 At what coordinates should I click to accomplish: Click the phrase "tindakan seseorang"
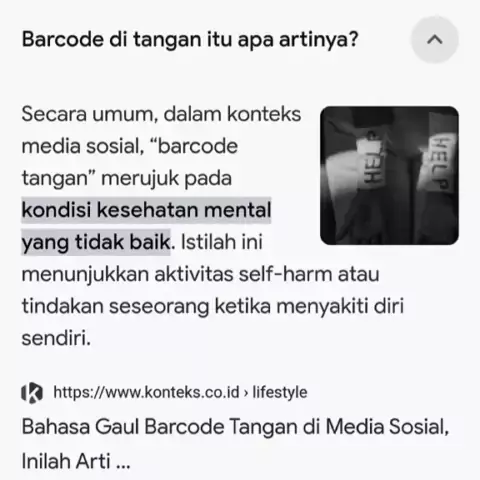tap(116, 306)
